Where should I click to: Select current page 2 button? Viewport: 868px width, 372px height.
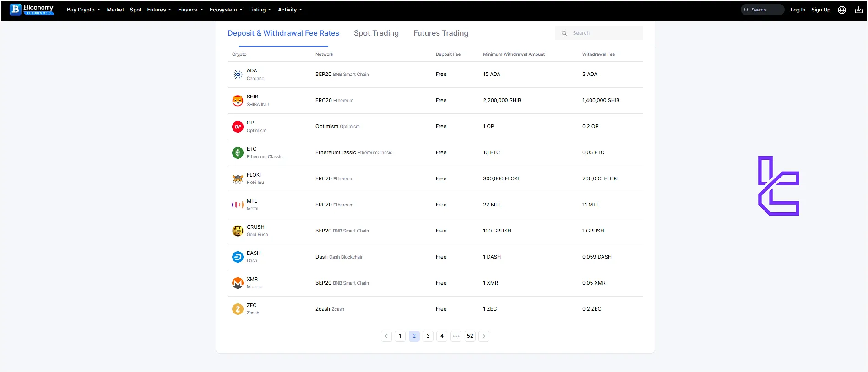414,336
